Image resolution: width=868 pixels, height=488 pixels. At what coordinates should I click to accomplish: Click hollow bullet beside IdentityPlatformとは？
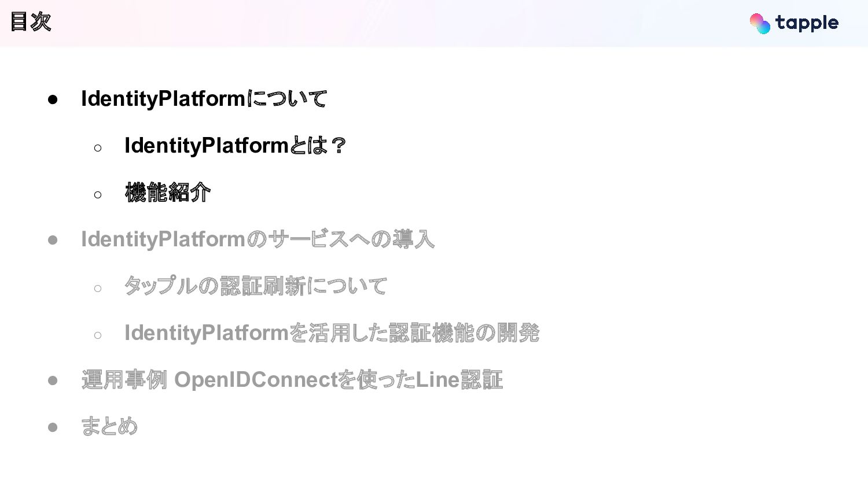click(98, 148)
